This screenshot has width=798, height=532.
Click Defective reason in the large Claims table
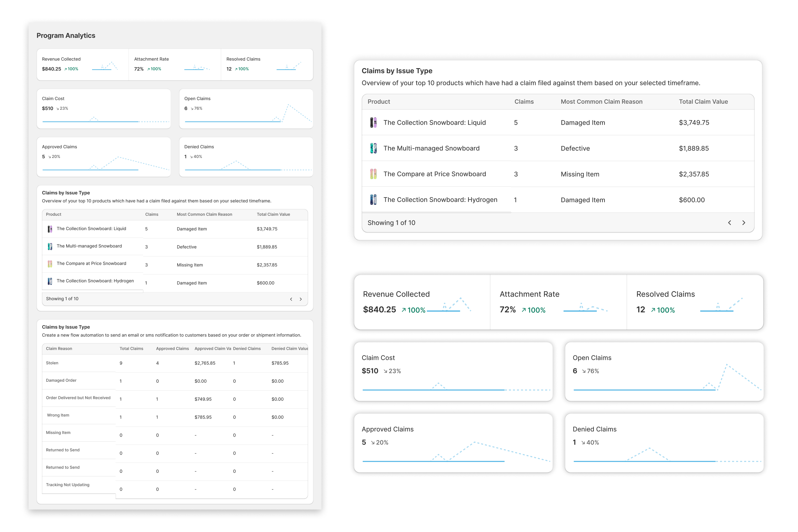pos(575,148)
